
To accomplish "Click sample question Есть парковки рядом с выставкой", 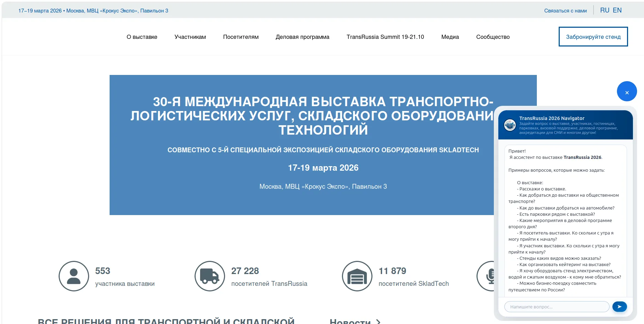I will [x=556, y=214].
